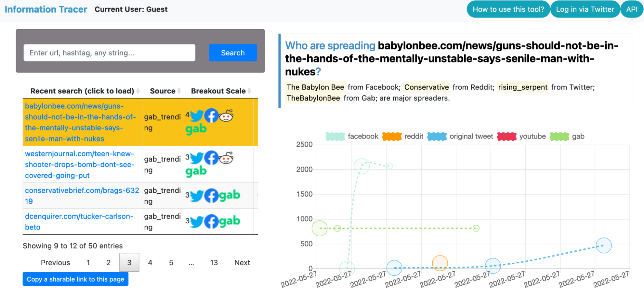
Task: Sort by Breakout Scale column
Action: tap(218, 91)
